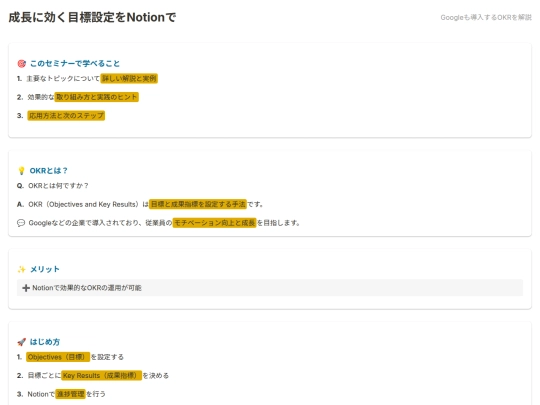
Task: Click the highlighted text モチベーション向上と成長
Action: pos(215,223)
